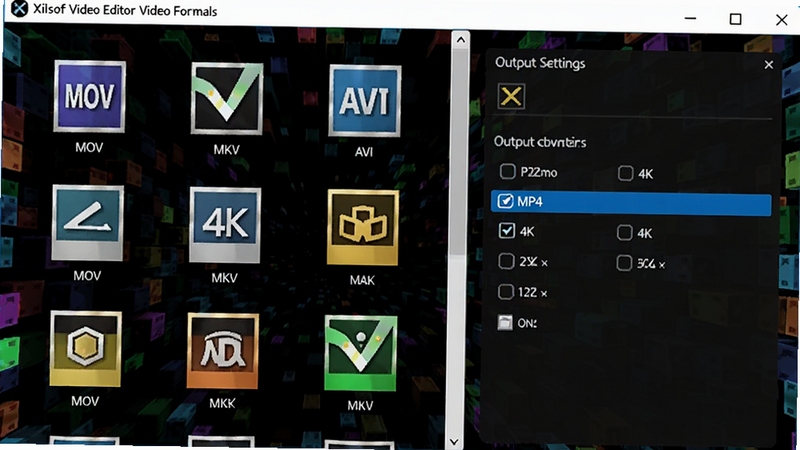
Task: Click the scrollbar down arrow
Action: pyautogui.click(x=454, y=441)
